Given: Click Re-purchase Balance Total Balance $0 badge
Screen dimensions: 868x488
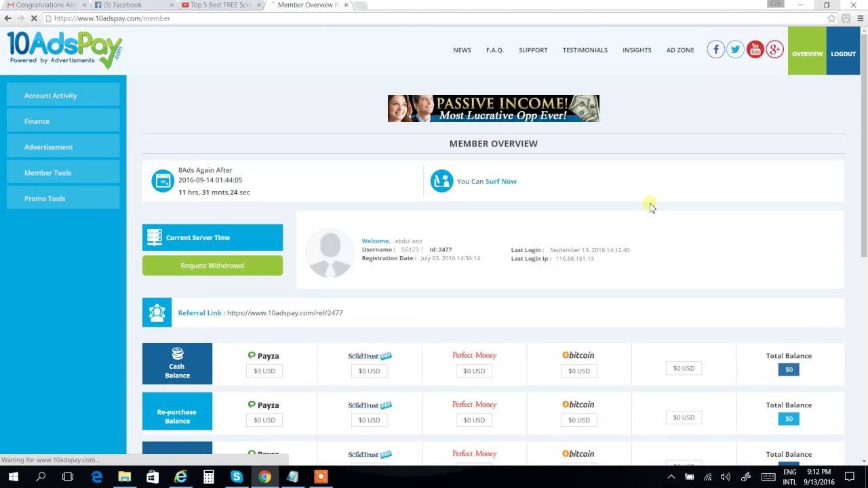Looking at the screenshot, I should 789,419.
